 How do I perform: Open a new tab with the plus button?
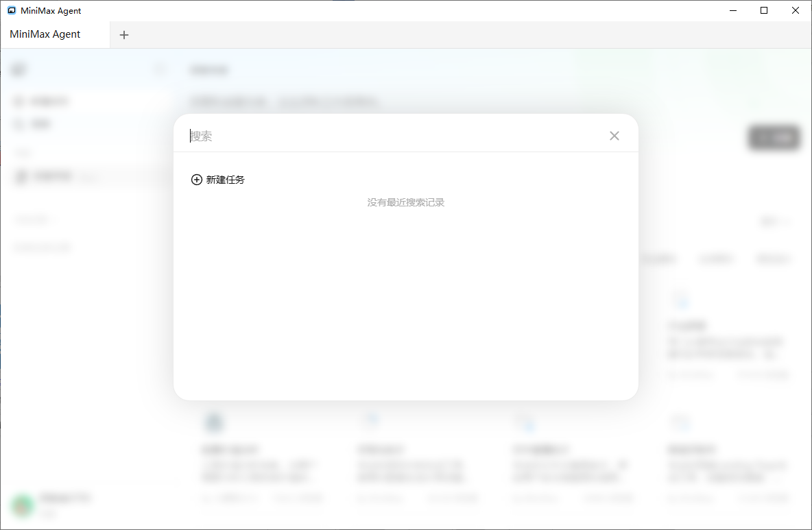124,35
